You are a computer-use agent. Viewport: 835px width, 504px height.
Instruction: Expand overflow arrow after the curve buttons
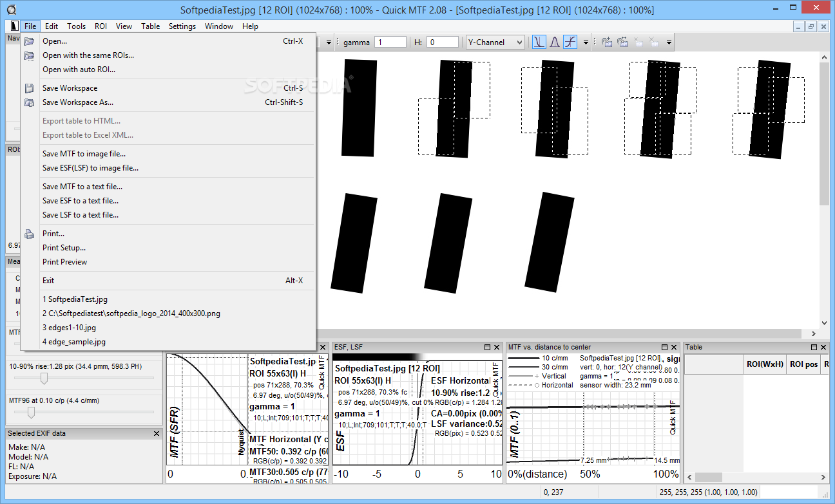coord(586,42)
